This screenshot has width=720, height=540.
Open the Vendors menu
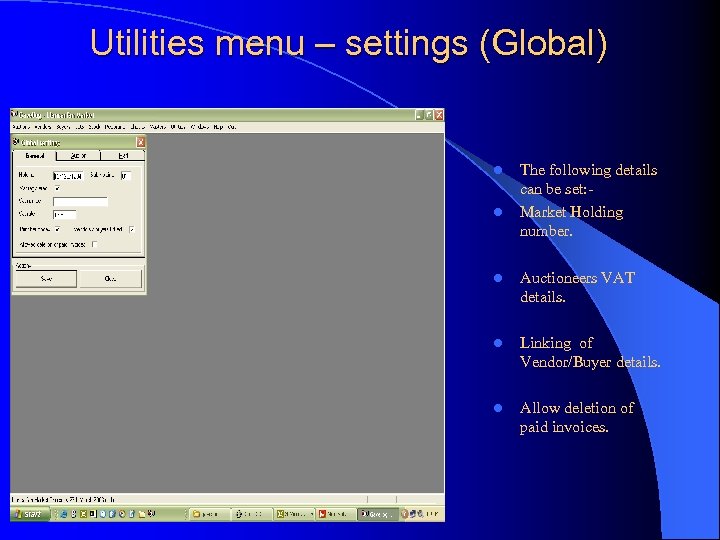coord(43,127)
